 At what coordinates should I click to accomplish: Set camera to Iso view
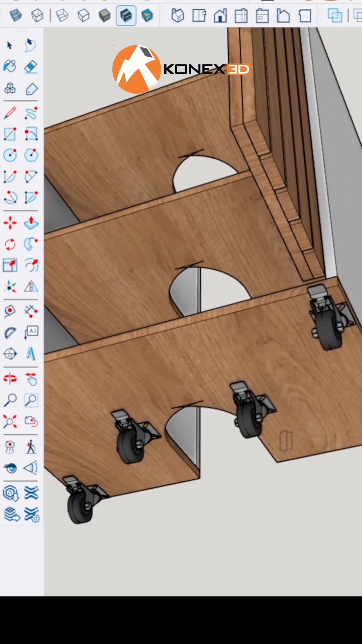pos(178,15)
